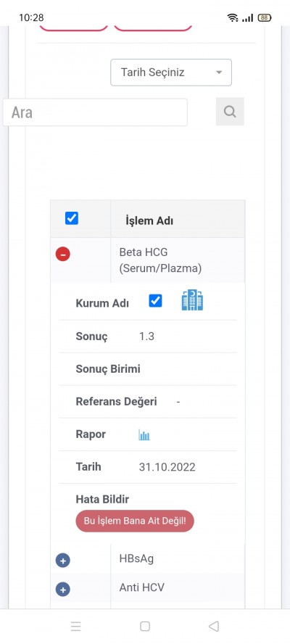This screenshot has height=644, width=290.
Task: Report with Bu İşlem Bana Ait Değil button
Action: [x=135, y=521]
